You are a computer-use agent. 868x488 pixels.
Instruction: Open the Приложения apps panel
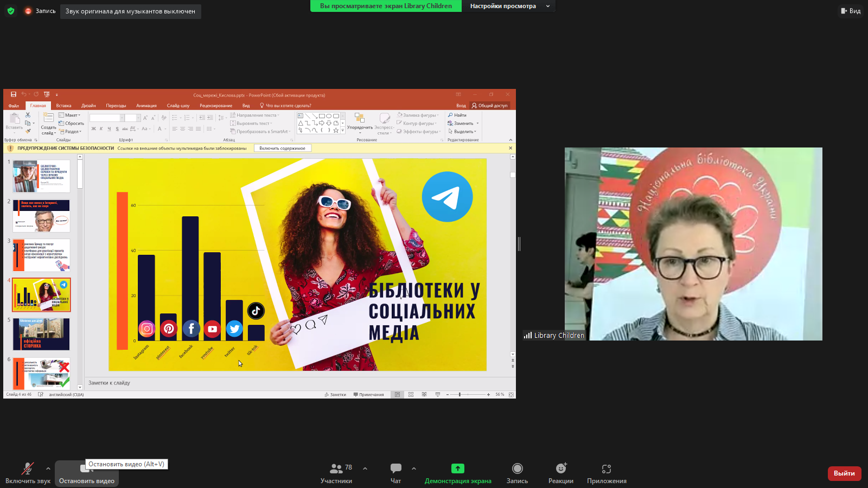click(x=607, y=473)
